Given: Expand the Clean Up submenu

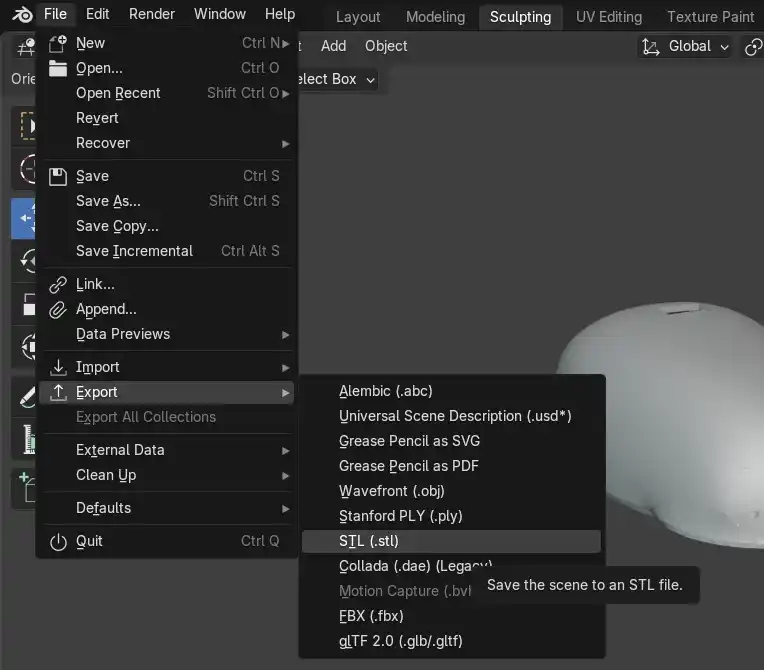Looking at the screenshot, I should click(166, 475).
